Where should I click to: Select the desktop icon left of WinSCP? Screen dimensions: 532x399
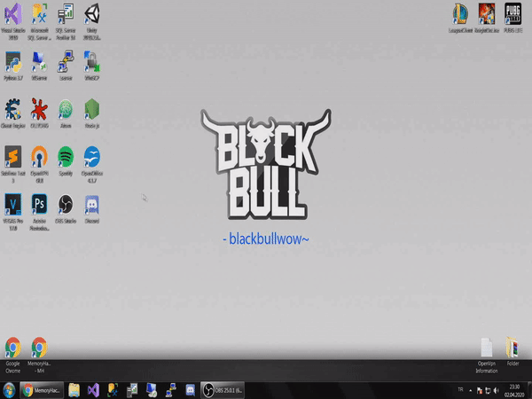pyautogui.click(x=66, y=66)
